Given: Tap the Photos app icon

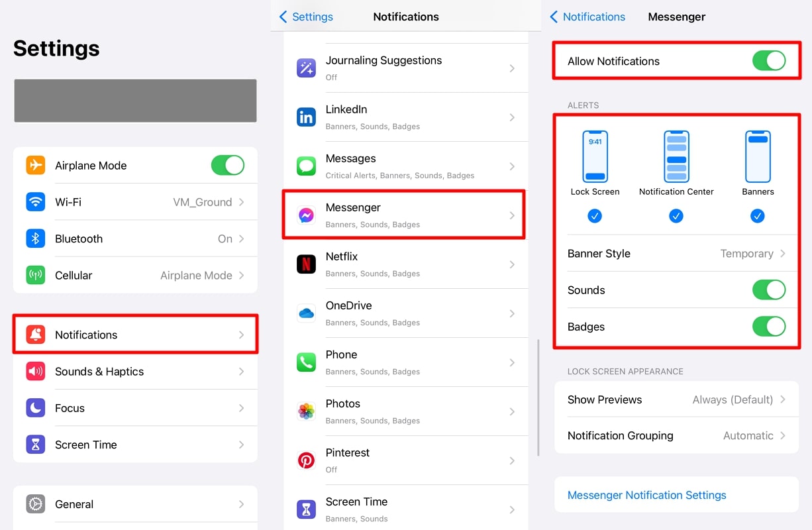Looking at the screenshot, I should (x=306, y=411).
